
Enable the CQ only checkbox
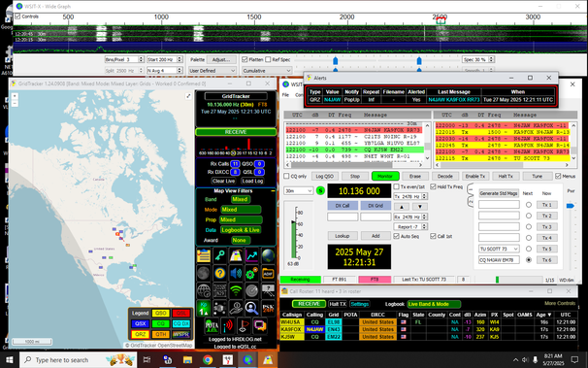(286, 176)
